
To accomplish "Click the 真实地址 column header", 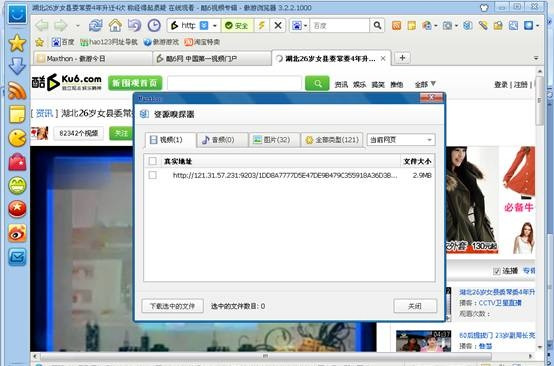I will click(x=178, y=161).
